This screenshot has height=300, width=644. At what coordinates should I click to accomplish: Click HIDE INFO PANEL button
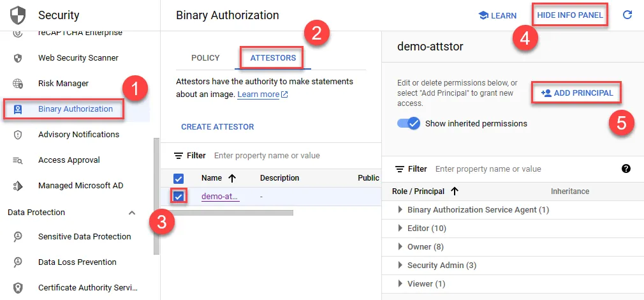click(x=570, y=15)
